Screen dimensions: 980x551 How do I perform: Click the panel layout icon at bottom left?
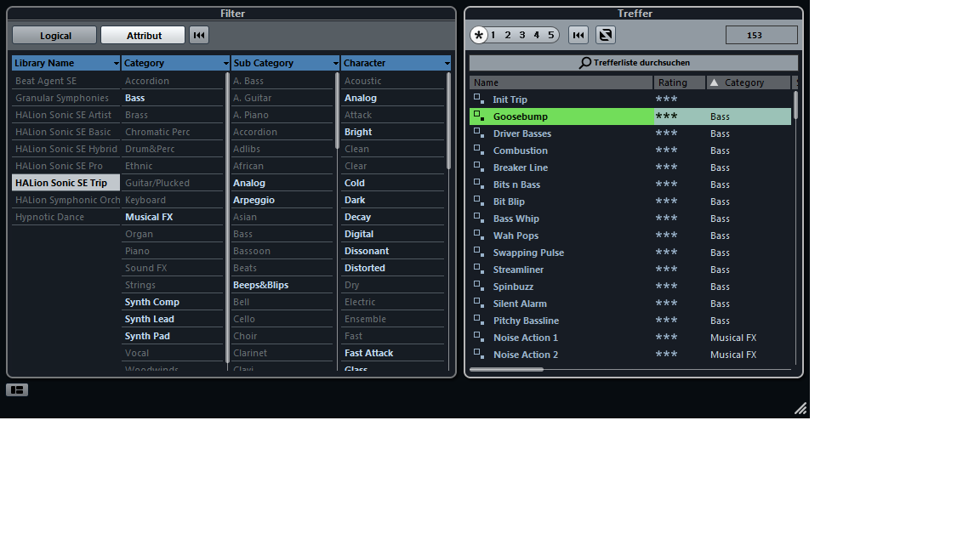[17, 389]
